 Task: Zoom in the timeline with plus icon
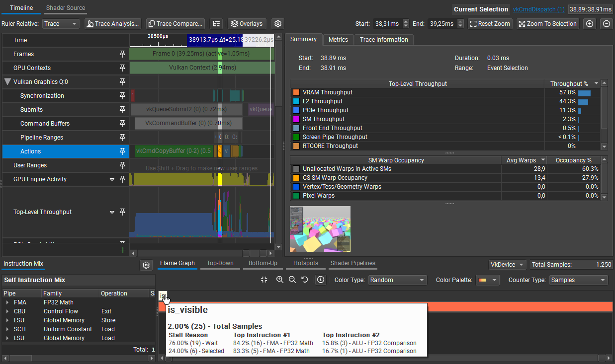coord(590,24)
